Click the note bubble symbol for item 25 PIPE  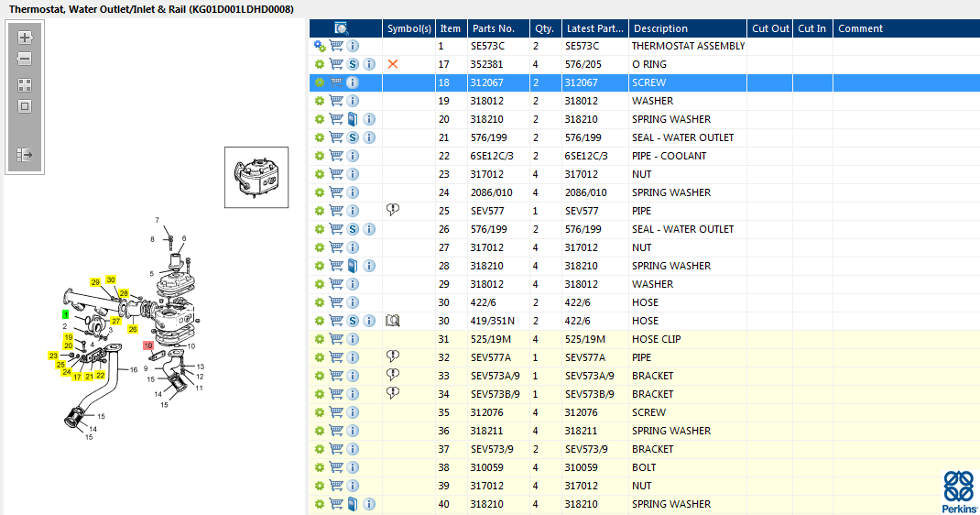click(393, 210)
